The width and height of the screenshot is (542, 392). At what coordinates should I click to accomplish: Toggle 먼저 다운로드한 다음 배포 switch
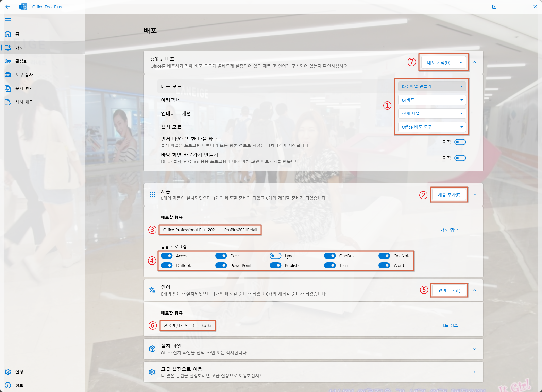coord(460,142)
